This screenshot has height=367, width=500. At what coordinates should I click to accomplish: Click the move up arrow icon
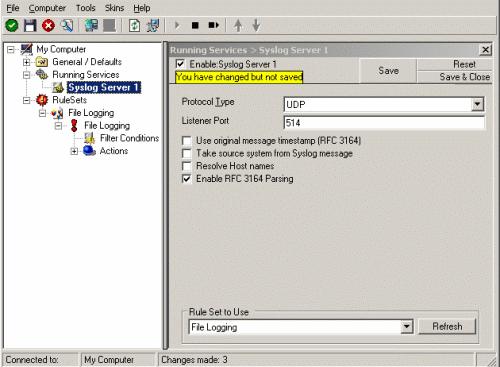(x=238, y=25)
